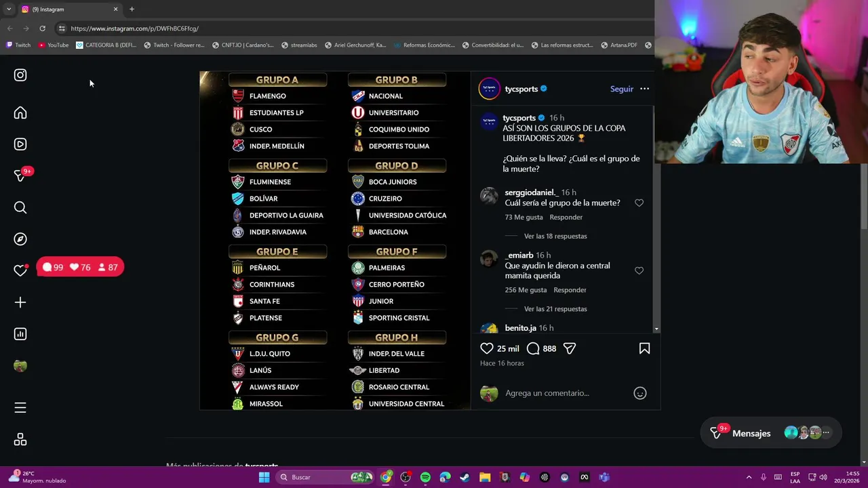Open the CNFT.IO Cardano bookmark
This screenshot has height=488, width=868.
tap(243, 45)
